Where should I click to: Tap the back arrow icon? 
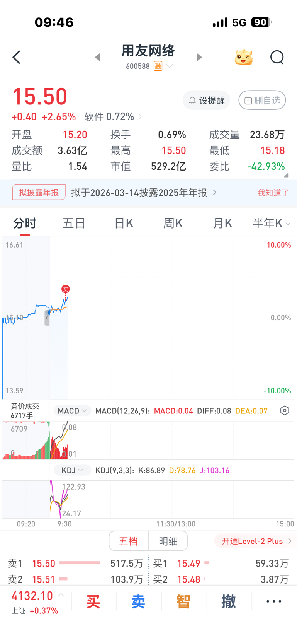pyautogui.click(x=16, y=57)
